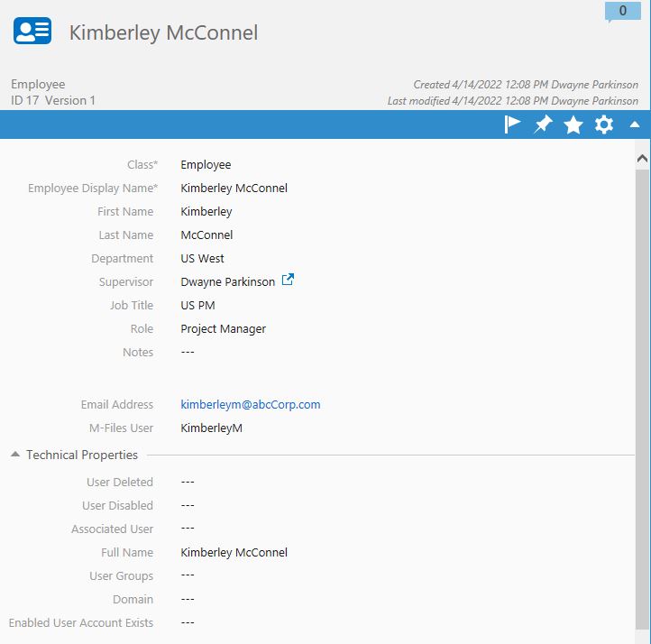Collapse the Technical Properties section

(x=15, y=455)
